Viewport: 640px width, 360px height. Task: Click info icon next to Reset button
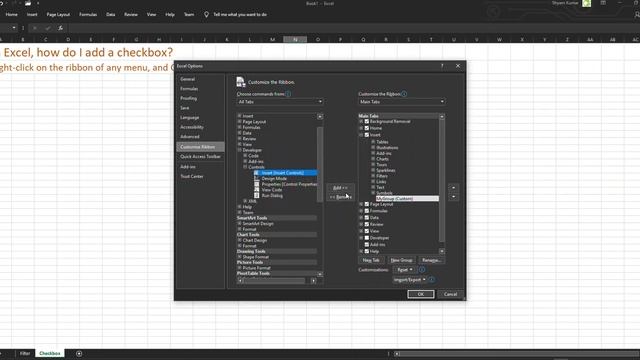pos(422,270)
